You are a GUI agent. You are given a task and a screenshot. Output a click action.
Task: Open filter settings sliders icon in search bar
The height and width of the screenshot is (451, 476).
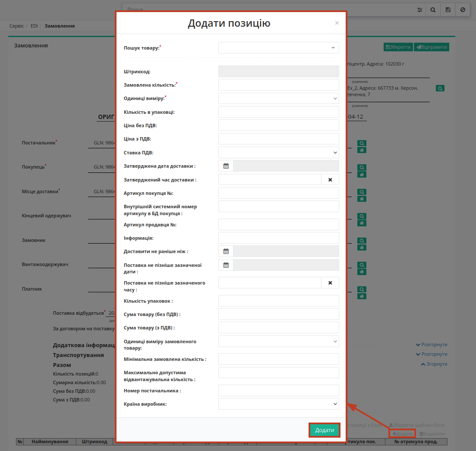[419, 9]
